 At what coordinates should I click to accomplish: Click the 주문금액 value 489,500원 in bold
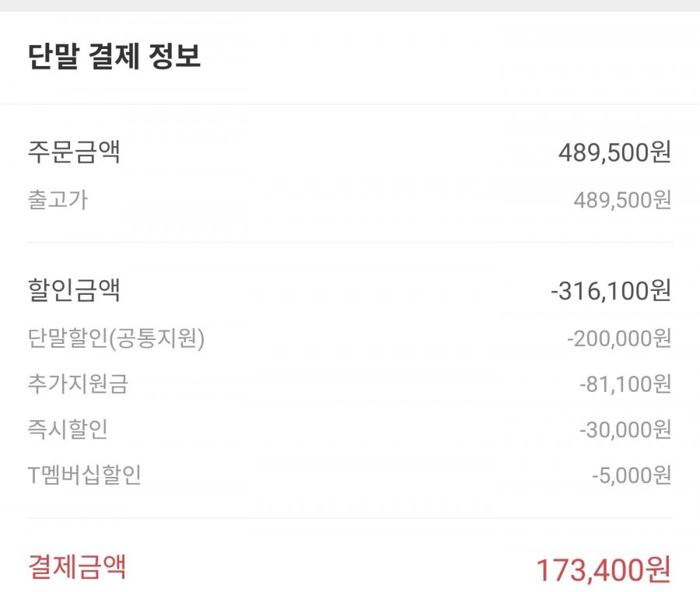[x=614, y=153]
